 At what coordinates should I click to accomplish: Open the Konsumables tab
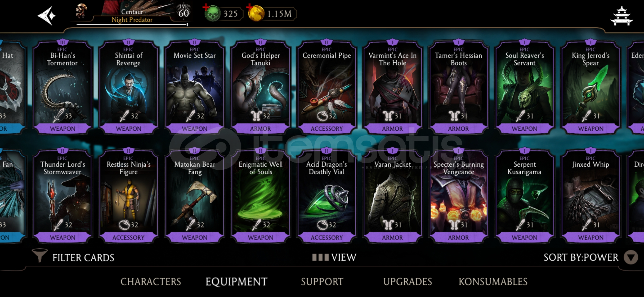[x=493, y=282]
